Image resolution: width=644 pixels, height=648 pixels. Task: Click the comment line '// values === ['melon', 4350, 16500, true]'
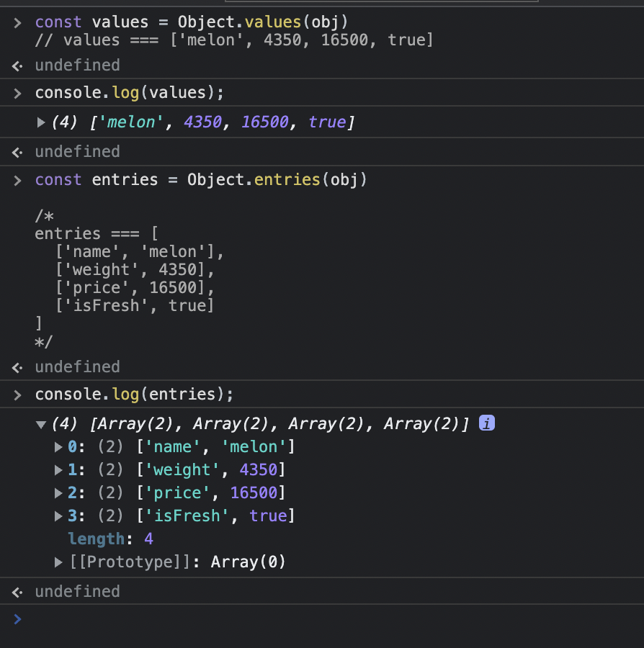(234, 40)
